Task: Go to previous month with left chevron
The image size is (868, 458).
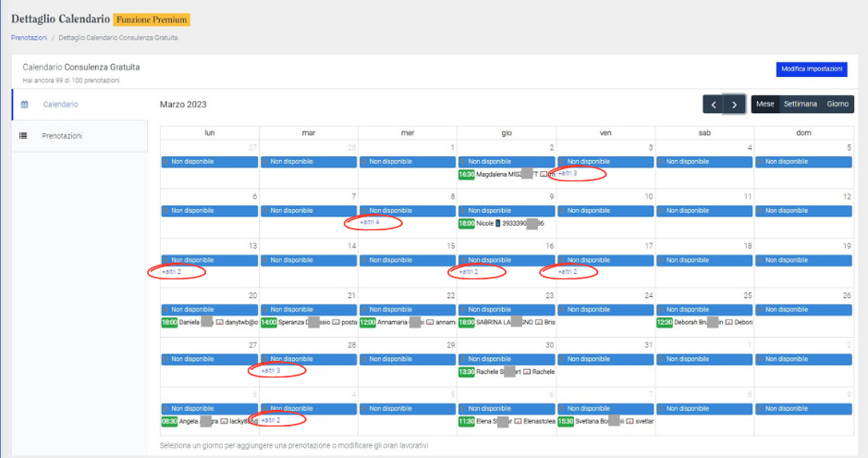Action: click(713, 105)
